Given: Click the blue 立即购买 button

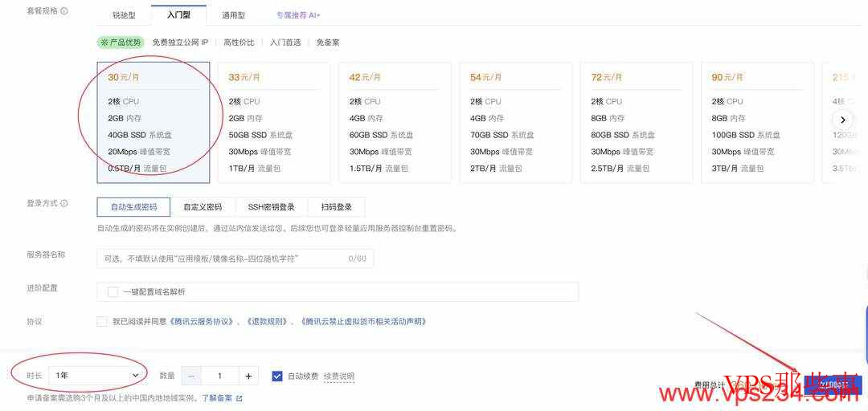Looking at the screenshot, I should [x=833, y=385].
